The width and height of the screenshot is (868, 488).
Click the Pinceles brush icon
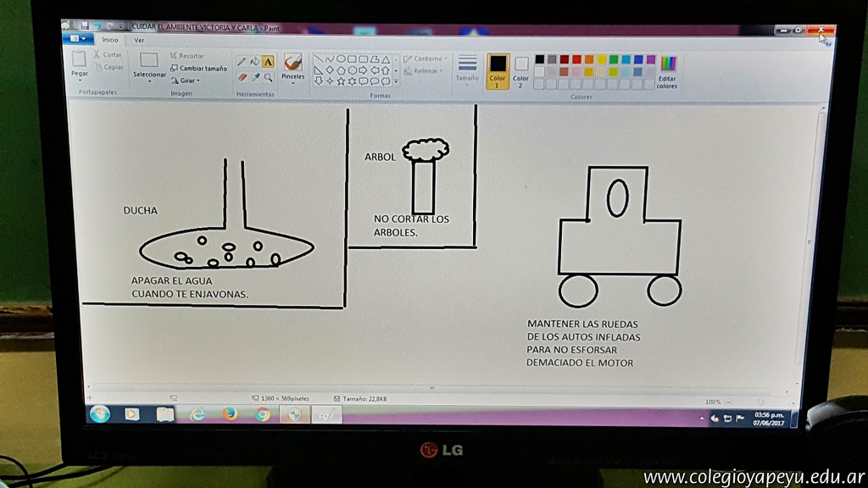pyautogui.click(x=292, y=63)
